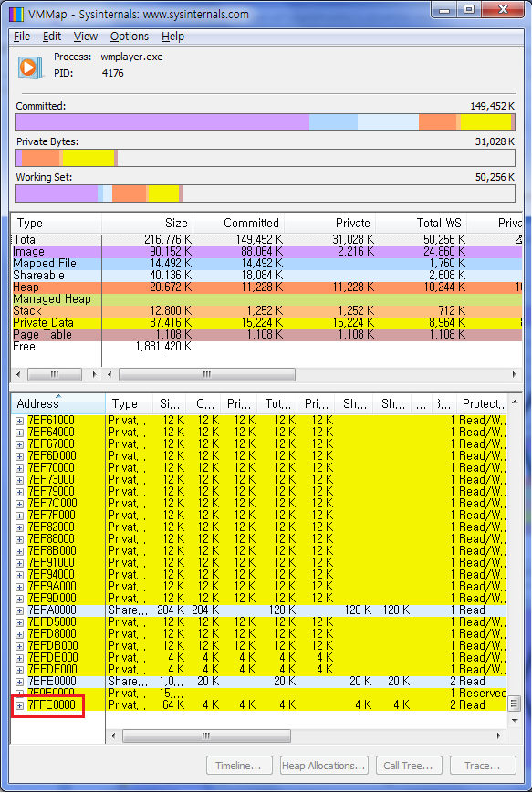Select the Stack summary row
The width and height of the screenshot is (532, 793).
266,310
